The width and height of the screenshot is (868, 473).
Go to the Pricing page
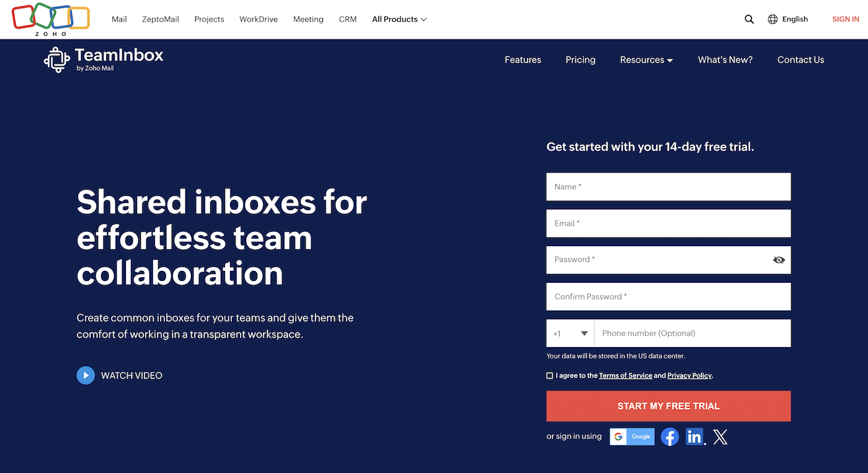tap(580, 60)
